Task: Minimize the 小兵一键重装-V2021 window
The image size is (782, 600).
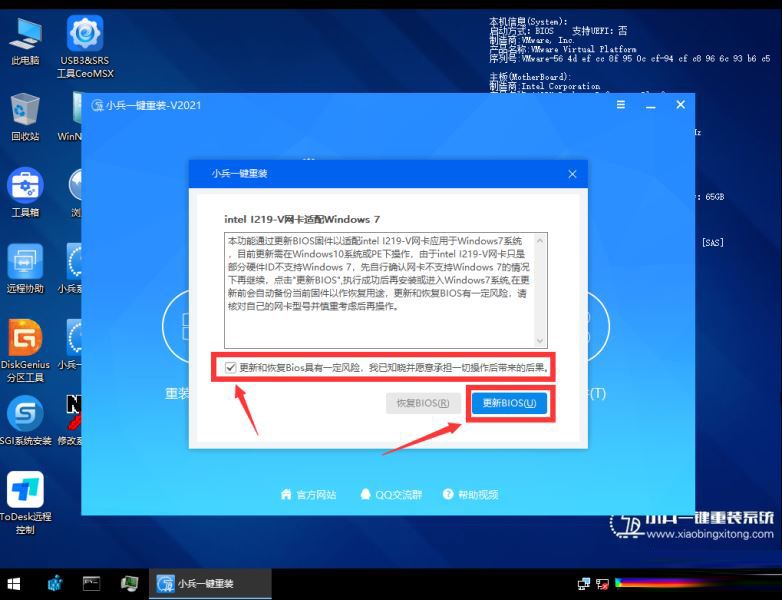Action: [650, 105]
